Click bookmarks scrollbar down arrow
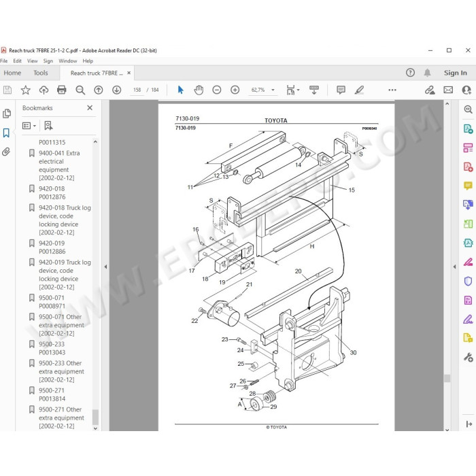This screenshot has width=476, height=476. [95, 428]
